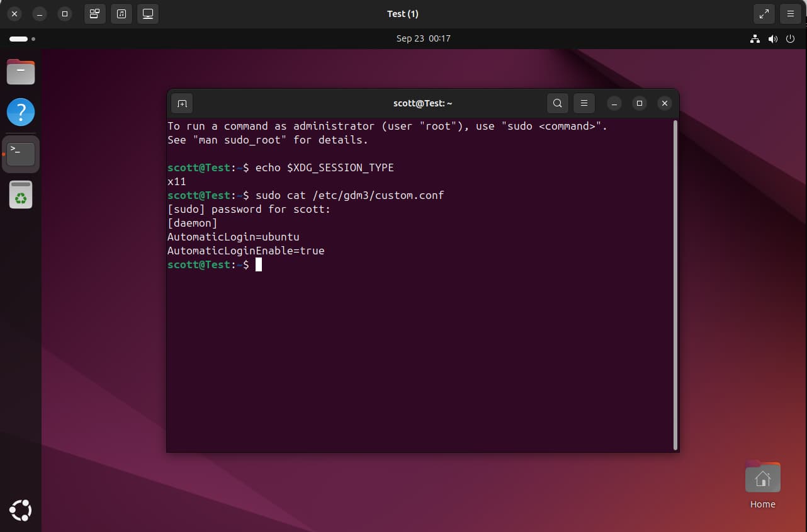Image resolution: width=807 pixels, height=532 pixels.
Task: Show Applications with the Ubuntu logo button
Action: click(21, 510)
